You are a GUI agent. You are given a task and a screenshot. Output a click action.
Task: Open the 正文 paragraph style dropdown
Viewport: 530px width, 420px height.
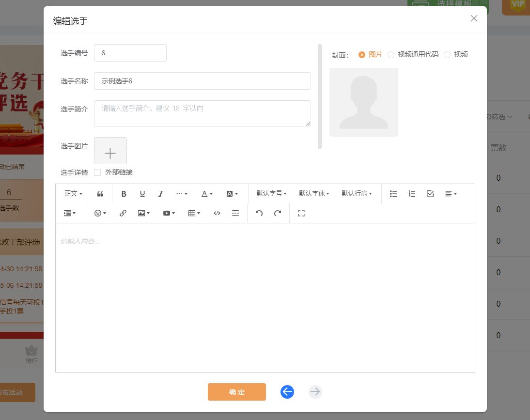[x=73, y=194]
